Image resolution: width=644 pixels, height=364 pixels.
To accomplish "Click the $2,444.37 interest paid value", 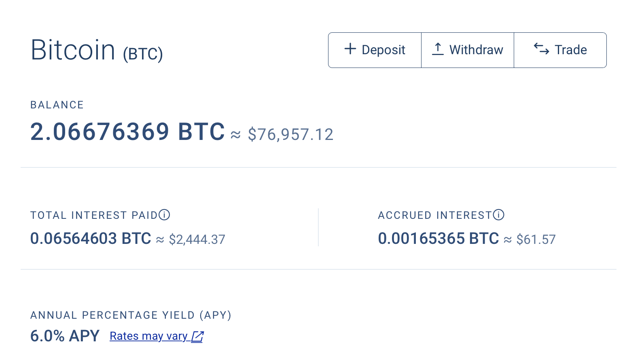I will coord(197,239).
